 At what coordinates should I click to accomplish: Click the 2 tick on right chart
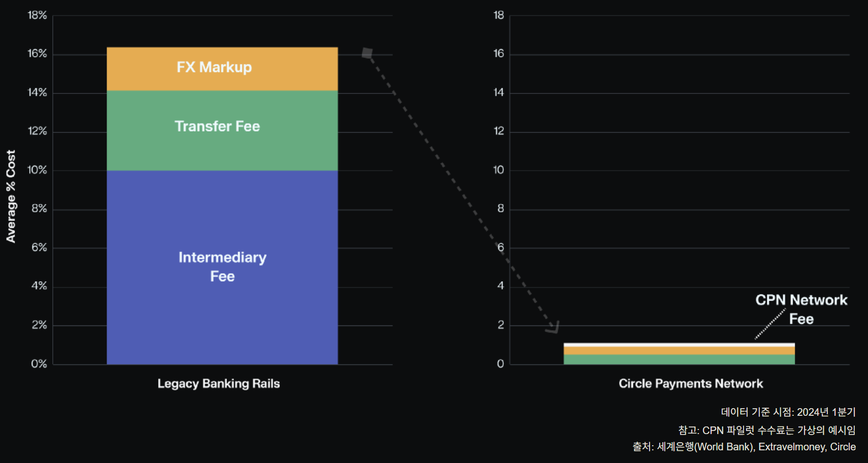pyautogui.click(x=501, y=324)
